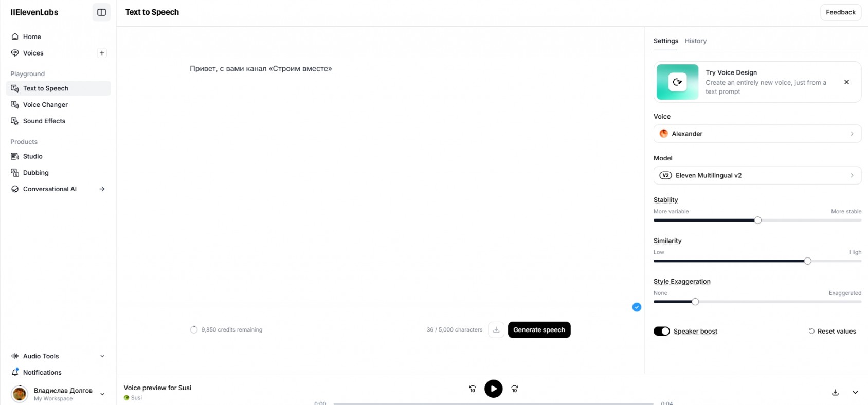Click the Style Exaggeration label
Screen dimensions: 868x405
[682, 282]
